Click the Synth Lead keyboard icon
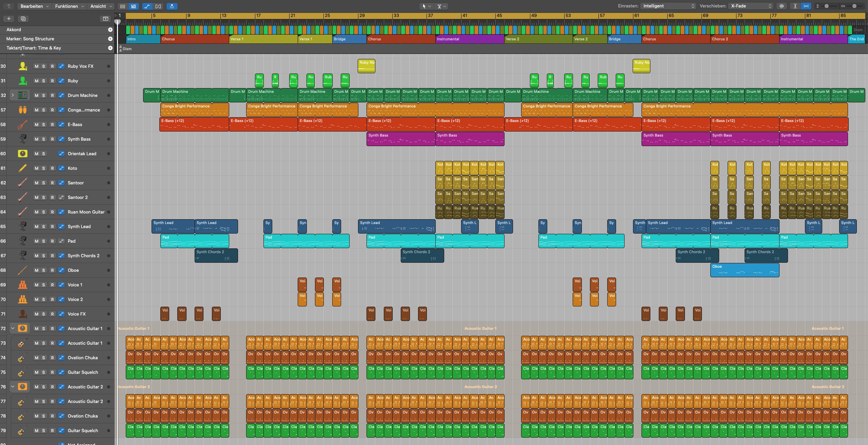Screen dimensions: 868x445 (23, 227)
